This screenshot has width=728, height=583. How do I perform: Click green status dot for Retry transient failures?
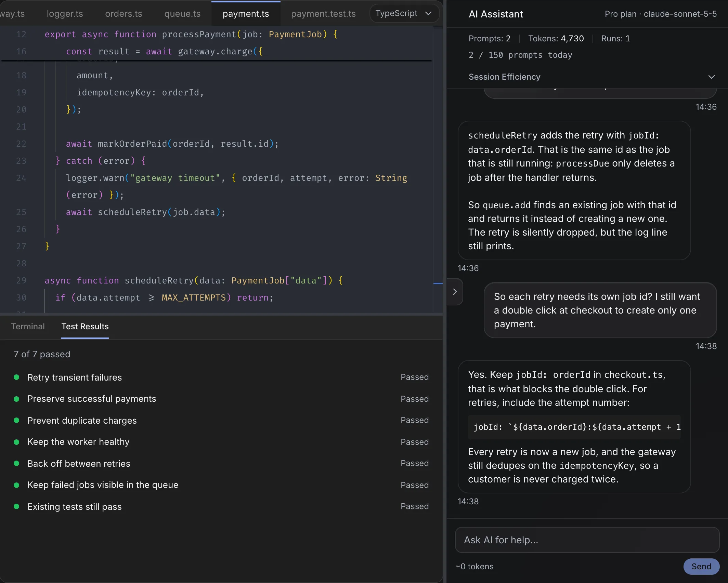coord(16,377)
